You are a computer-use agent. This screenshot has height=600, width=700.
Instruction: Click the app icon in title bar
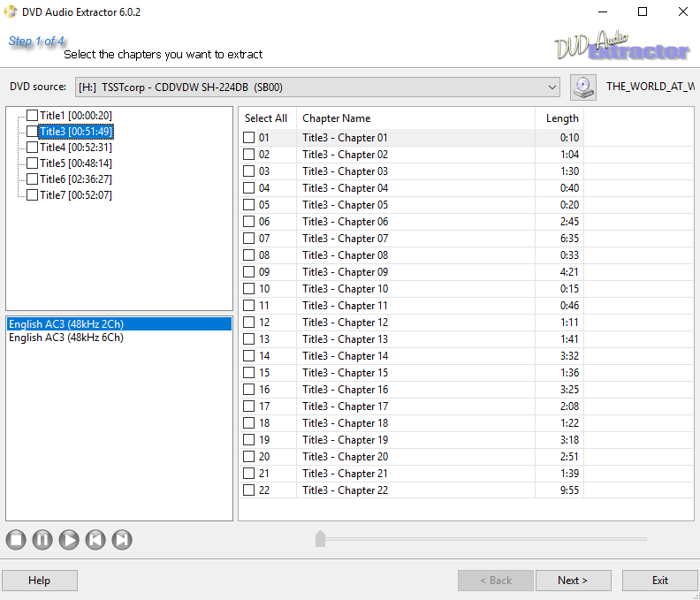pyautogui.click(x=10, y=11)
